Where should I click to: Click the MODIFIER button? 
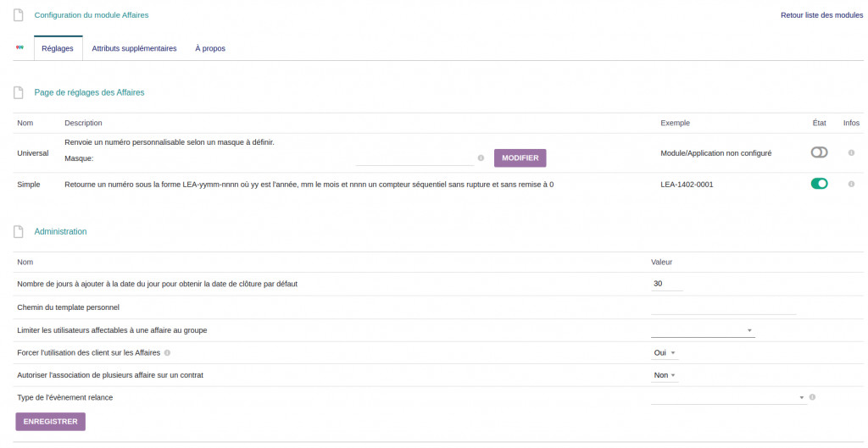[x=520, y=158]
